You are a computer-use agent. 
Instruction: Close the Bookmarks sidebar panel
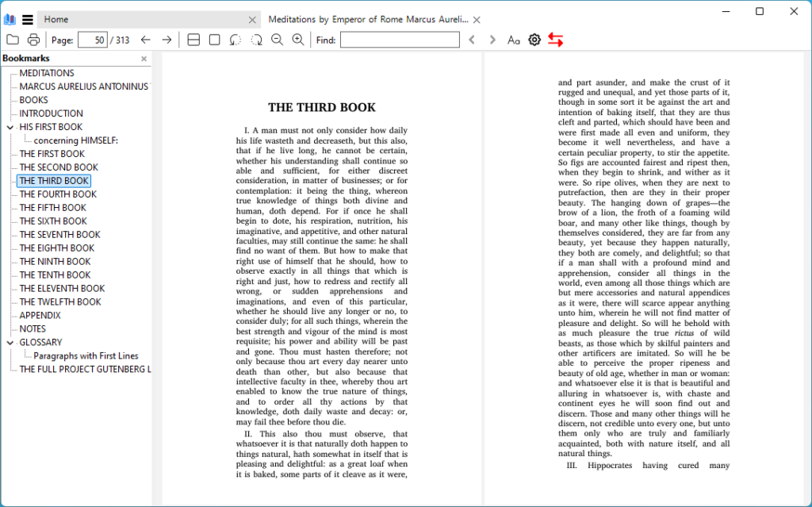pos(144,59)
